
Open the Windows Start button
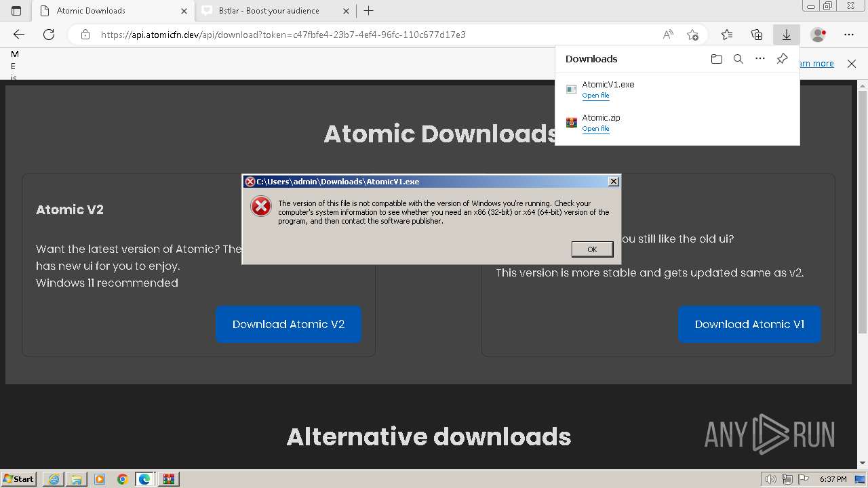tap(19, 479)
